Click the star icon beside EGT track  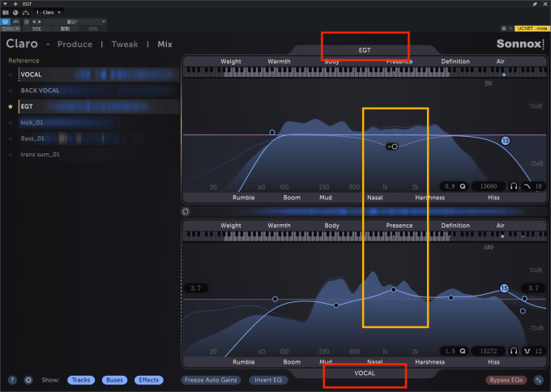pyautogui.click(x=11, y=106)
